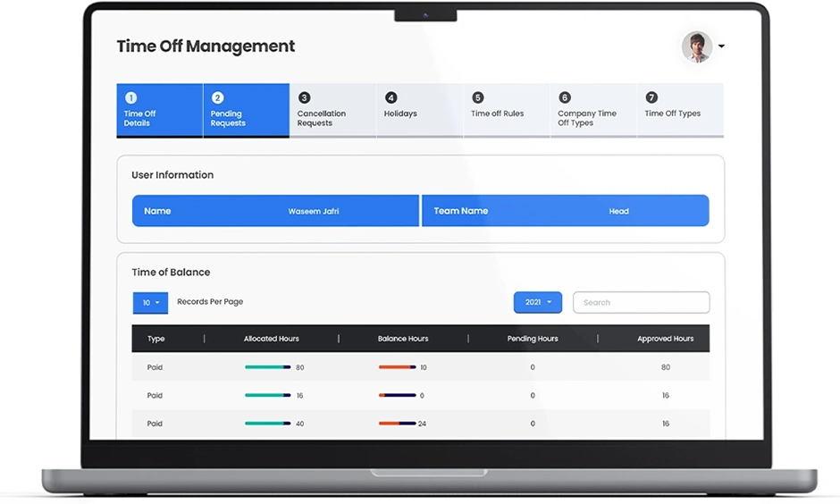Click the allocated hours bar showing 40
The height and width of the screenshot is (504, 840).
268,423
